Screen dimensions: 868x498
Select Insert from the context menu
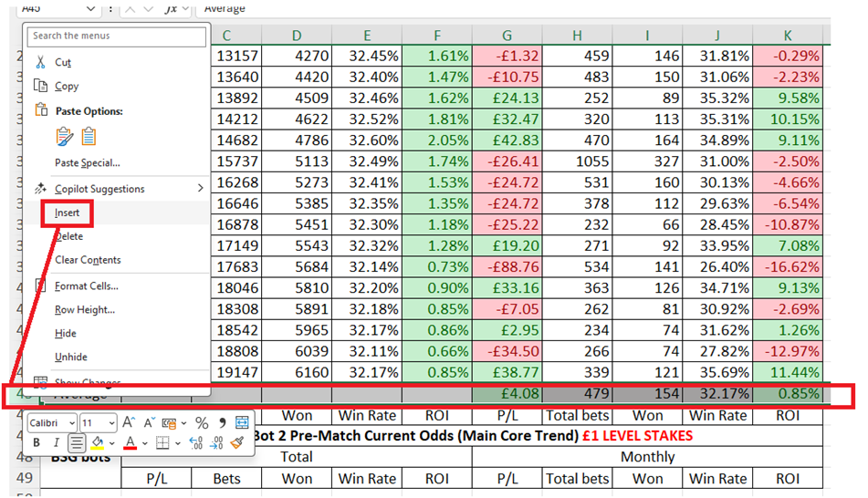coord(68,213)
